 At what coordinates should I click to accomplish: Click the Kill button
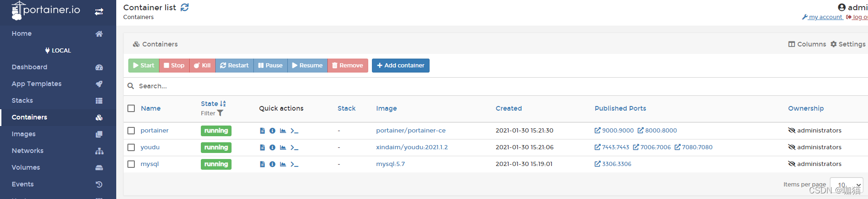click(202, 66)
